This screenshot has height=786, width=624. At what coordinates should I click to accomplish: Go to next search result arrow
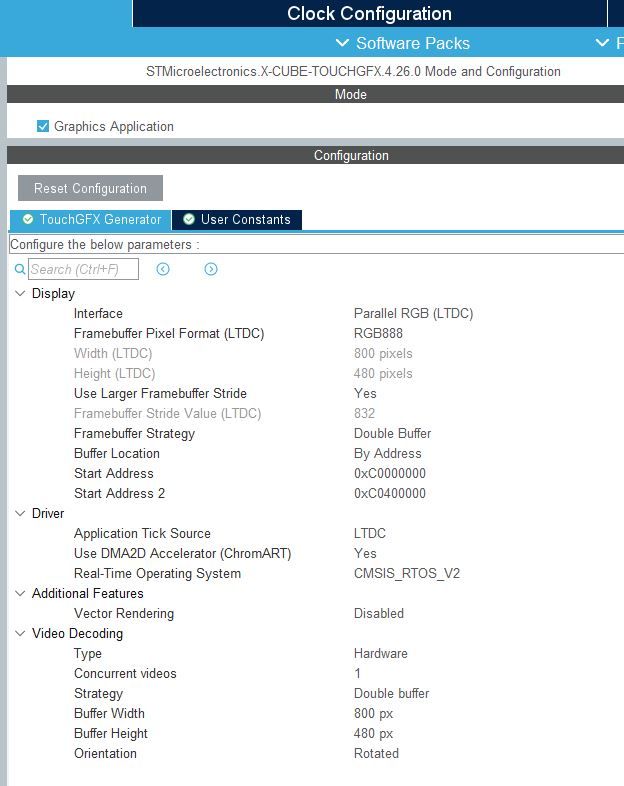coord(211,269)
